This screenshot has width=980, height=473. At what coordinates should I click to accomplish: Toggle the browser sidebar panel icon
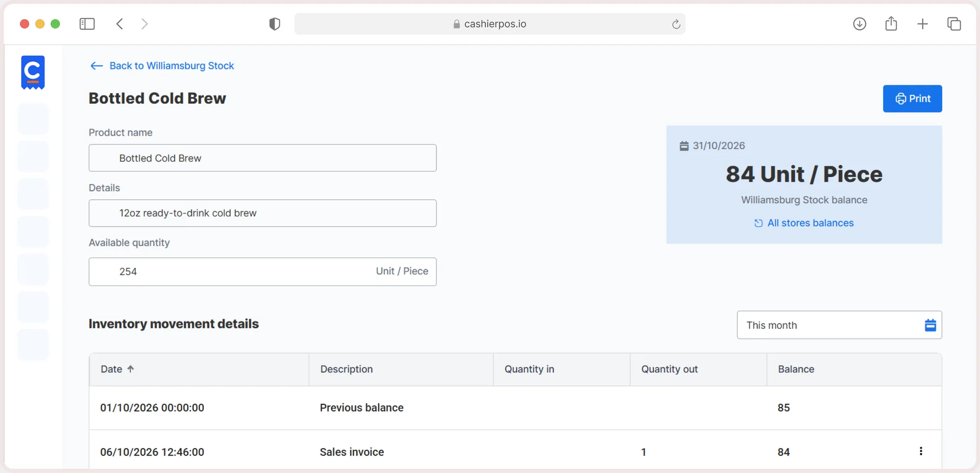(x=87, y=24)
